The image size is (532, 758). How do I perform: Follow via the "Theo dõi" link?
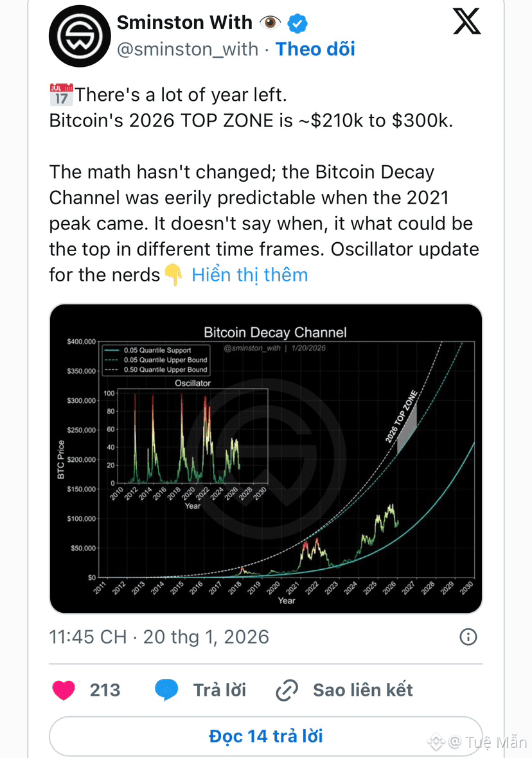pos(315,49)
